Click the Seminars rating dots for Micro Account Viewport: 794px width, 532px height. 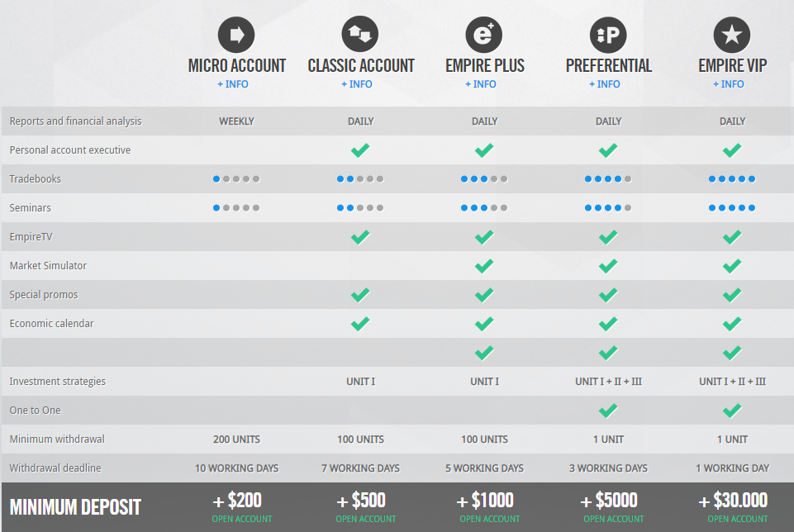(x=236, y=207)
